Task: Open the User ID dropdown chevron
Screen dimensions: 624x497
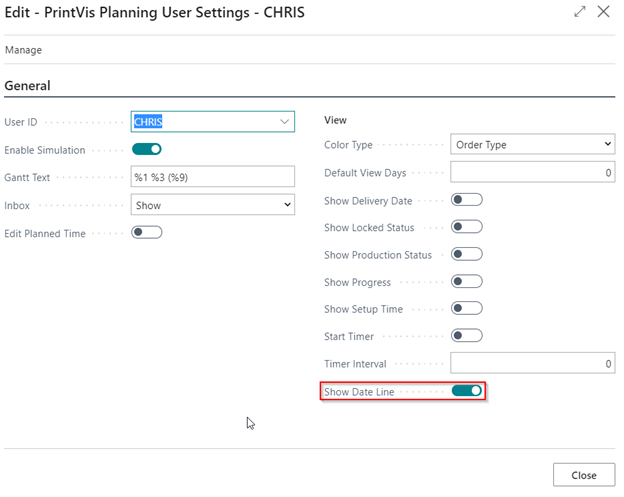Action: coord(284,122)
